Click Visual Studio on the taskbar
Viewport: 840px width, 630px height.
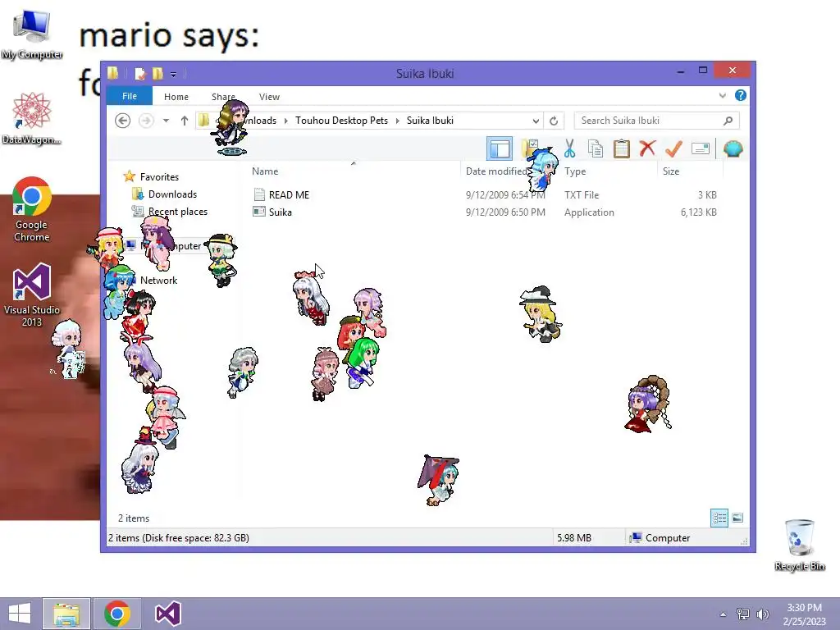(167, 614)
